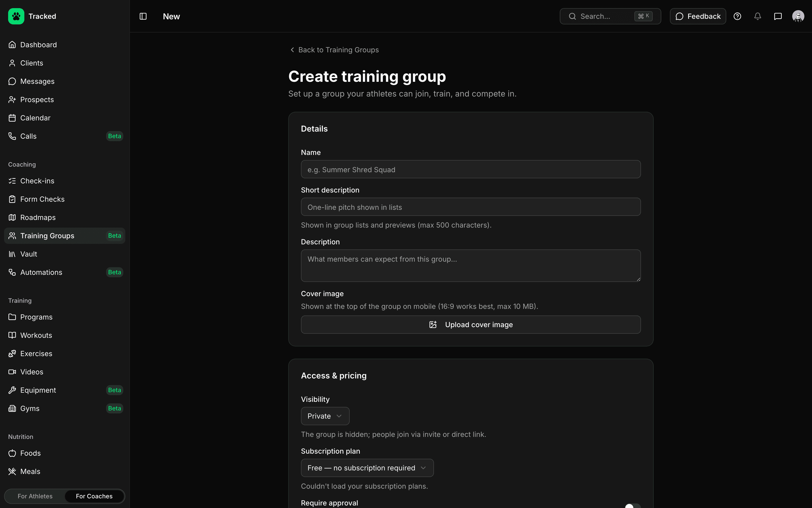Open Meals in sidebar
This screenshot has width=812, height=508.
[64, 471]
